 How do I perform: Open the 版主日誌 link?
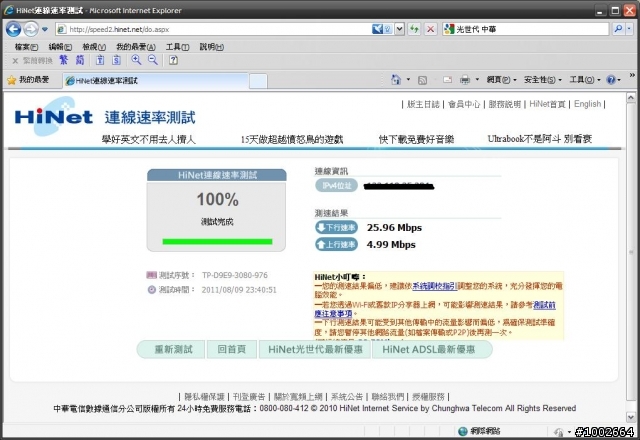[x=423, y=104]
